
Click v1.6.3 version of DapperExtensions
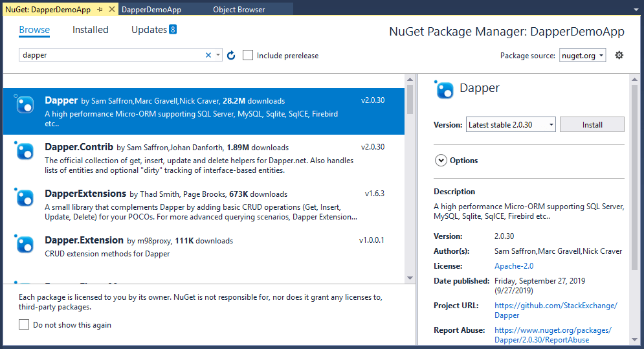(375, 193)
